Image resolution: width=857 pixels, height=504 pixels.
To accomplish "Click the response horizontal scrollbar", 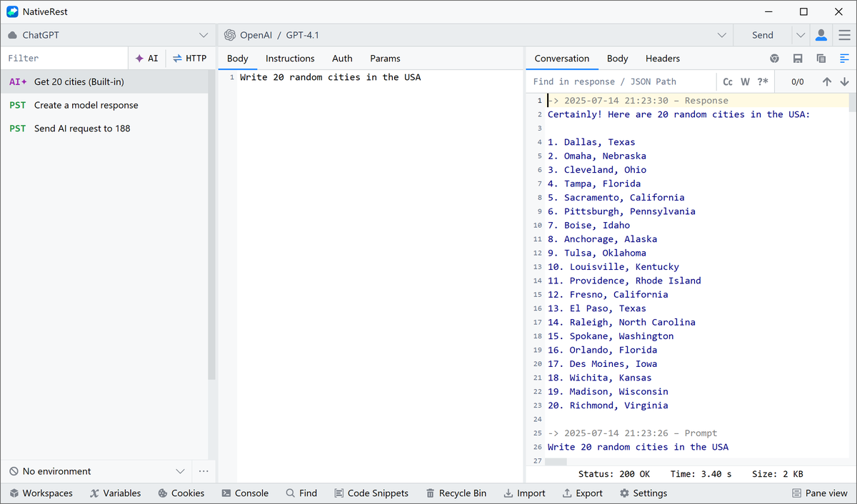I will (556, 462).
